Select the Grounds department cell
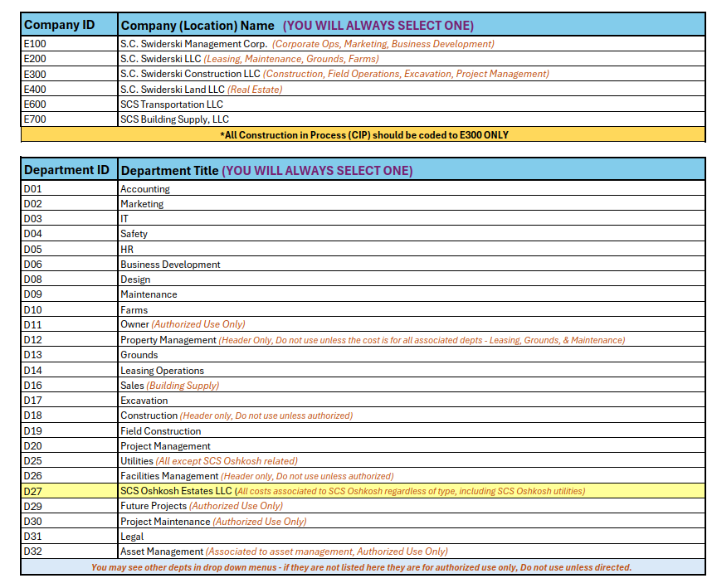Viewport: 712px width, 588px height. coord(412,355)
